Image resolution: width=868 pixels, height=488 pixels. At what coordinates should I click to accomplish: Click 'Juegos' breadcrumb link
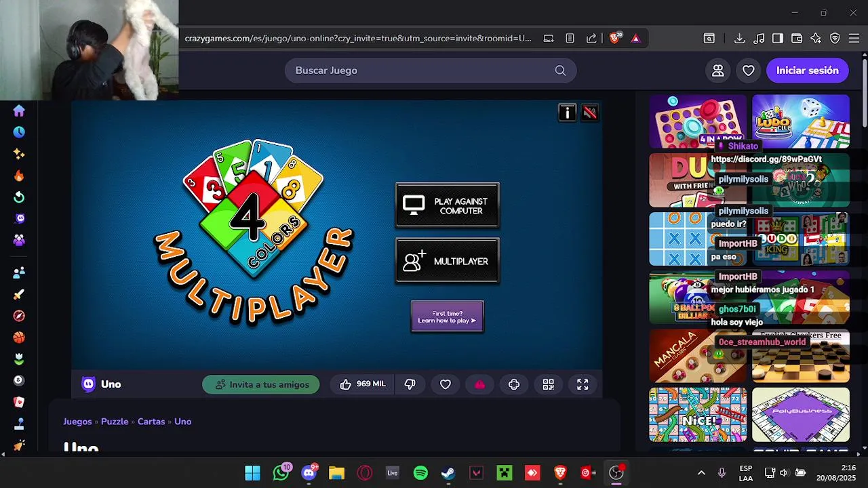(77, 422)
